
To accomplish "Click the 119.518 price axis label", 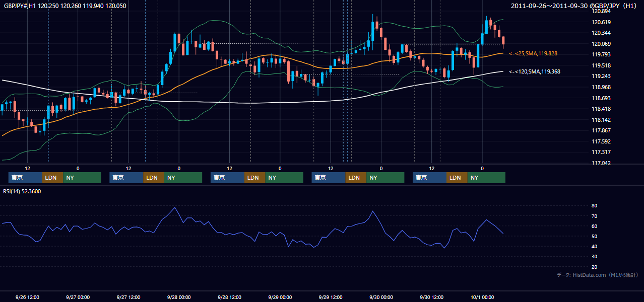I will (x=601, y=65).
